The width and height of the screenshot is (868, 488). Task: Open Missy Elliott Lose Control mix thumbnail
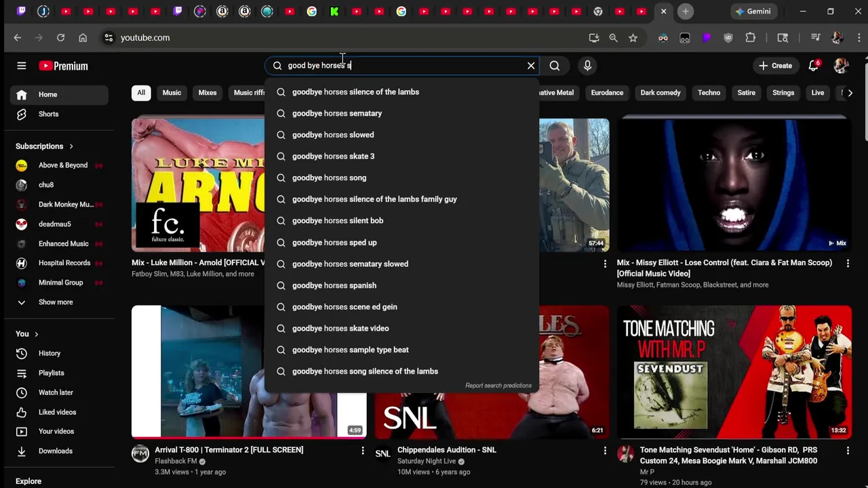coord(736,184)
